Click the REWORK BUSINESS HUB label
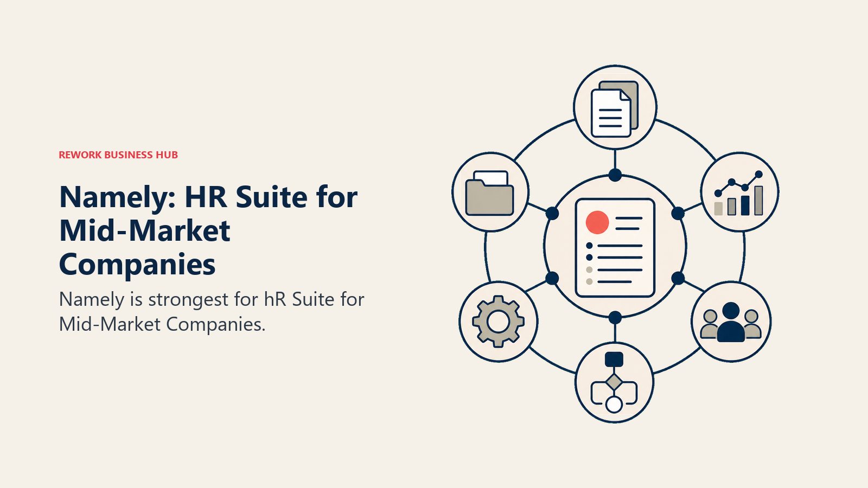The image size is (868, 488). click(118, 155)
